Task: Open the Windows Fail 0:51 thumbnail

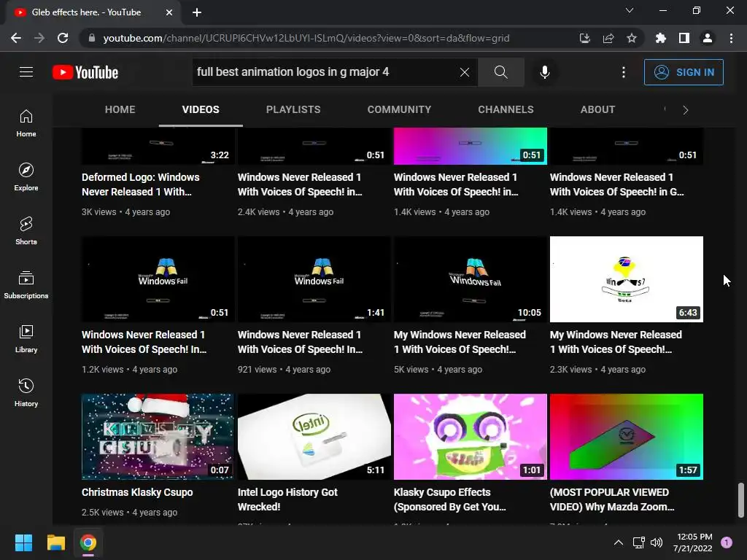Action: tap(158, 279)
